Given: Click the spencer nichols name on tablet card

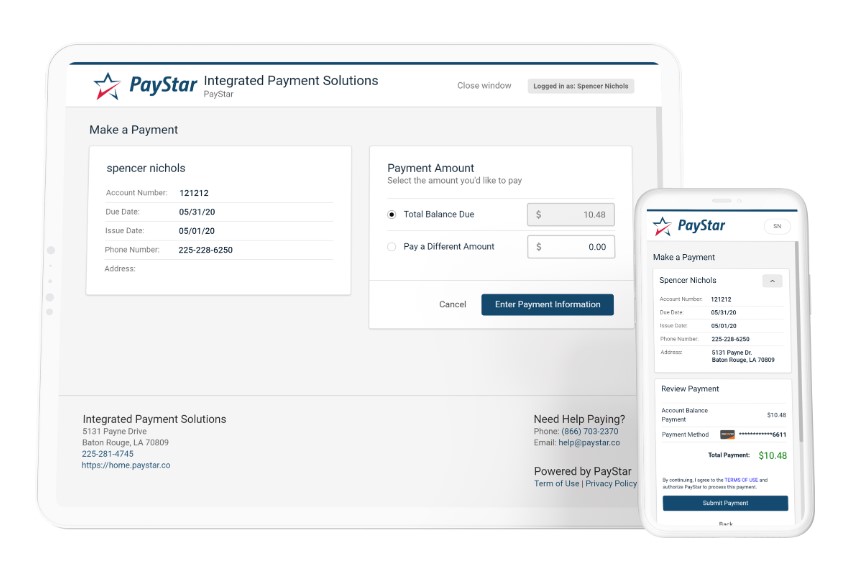Looking at the screenshot, I should tap(146, 168).
